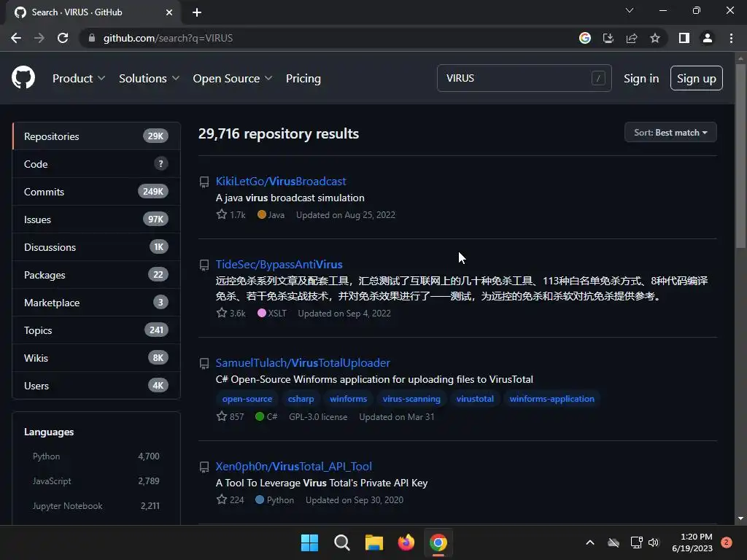This screenshot has width=747, height=560.
Task: Click the virustotal topic tag
Action: pyautogui.click(x=475, y=399)
